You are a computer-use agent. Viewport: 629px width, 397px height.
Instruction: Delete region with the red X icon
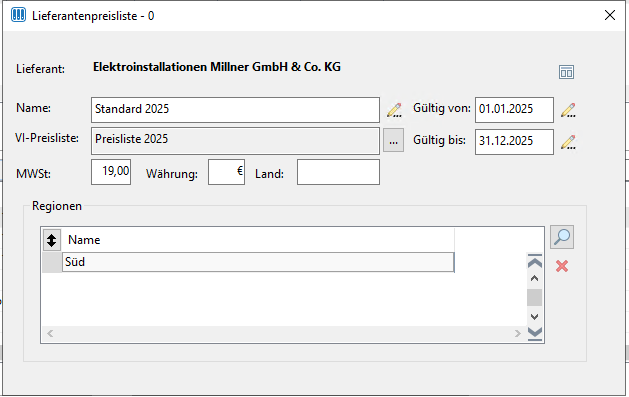point(562,266)
